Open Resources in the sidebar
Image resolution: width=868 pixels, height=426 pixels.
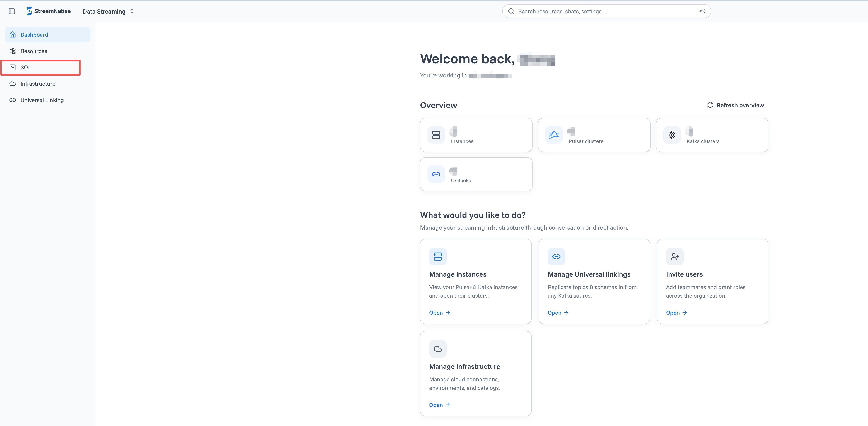pos(47,51)
